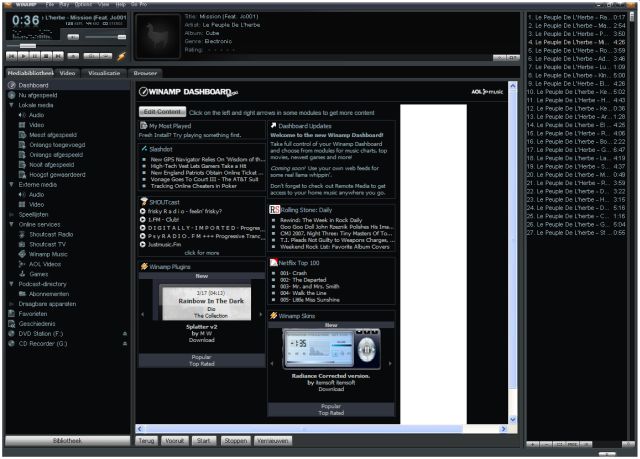Click the Edit Content button
Viewport: 640px width, 459px height.
click(x=162, y=112)
